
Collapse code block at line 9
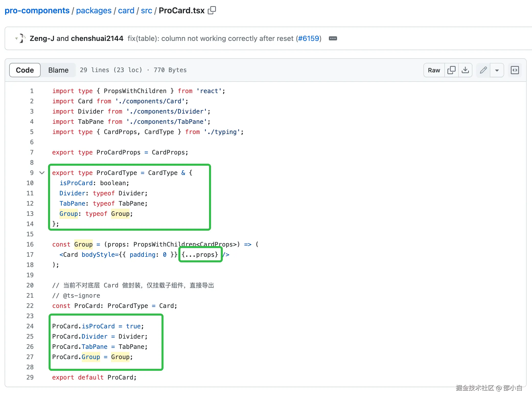(x=42, y=173)
